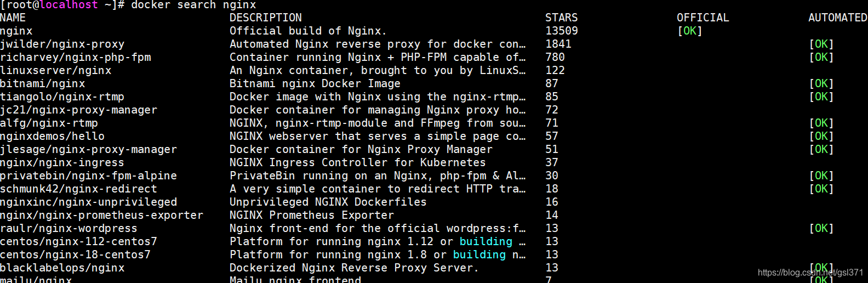The height and width of the screenshot is (283, 868).
Task: Click highlighted 'building' in nginx 1.12 row
Action: 486,241
